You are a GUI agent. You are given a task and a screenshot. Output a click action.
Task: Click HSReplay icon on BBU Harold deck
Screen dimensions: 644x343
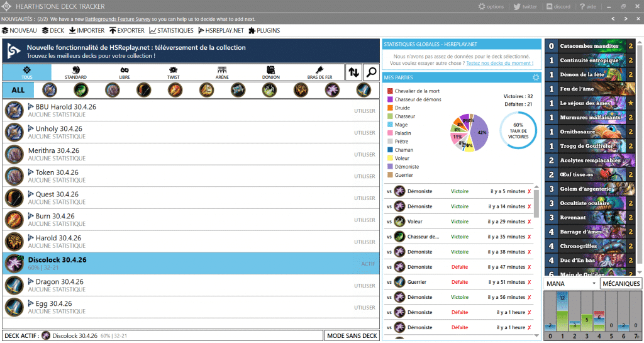[31, 107]
